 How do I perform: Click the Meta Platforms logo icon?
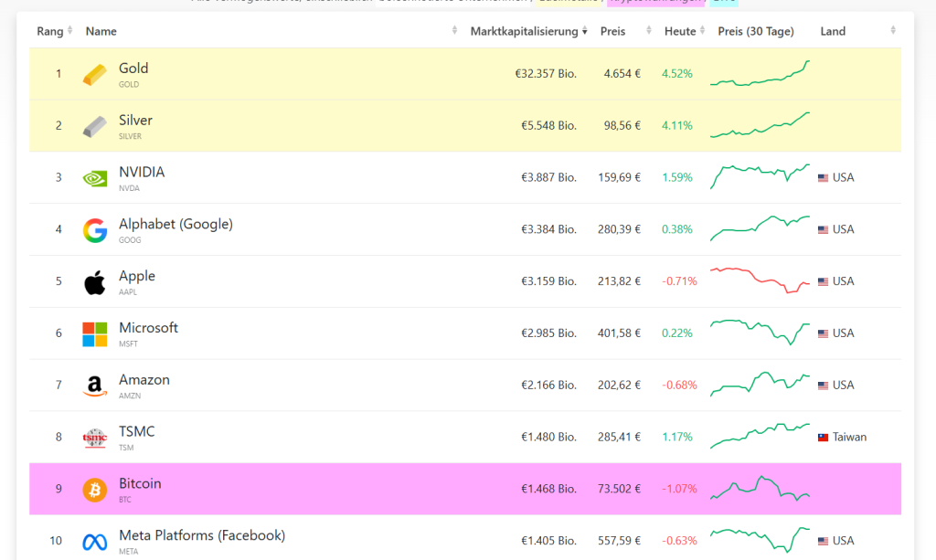click(x=95, y=542)
